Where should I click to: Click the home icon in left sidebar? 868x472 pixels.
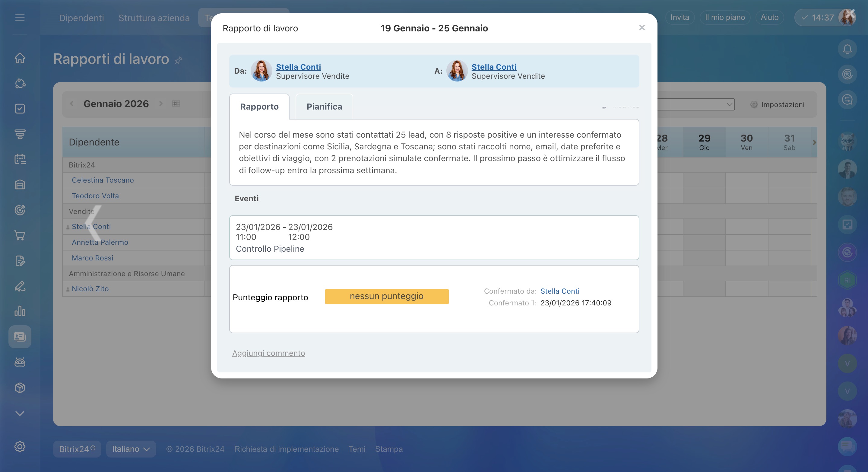pos(20,58)
